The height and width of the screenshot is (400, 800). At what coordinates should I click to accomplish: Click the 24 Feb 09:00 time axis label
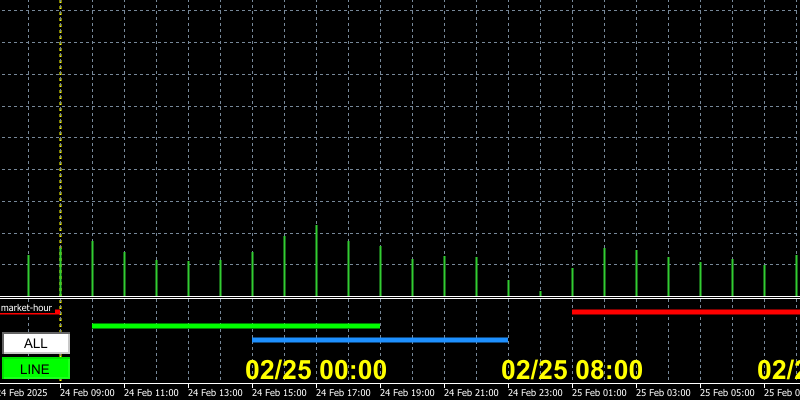pos(87,393)
